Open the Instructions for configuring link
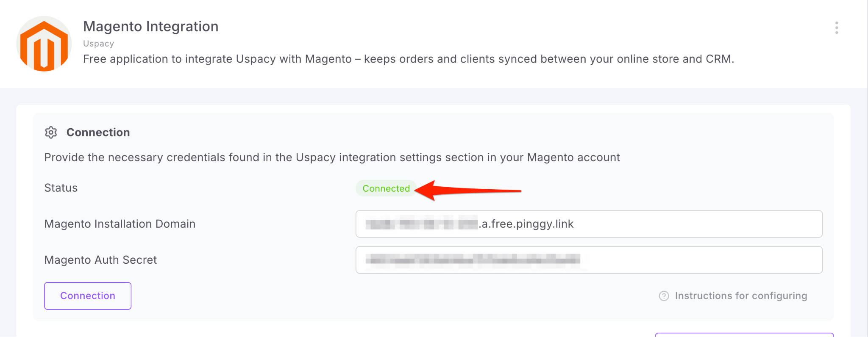 [x=740, y=296]
